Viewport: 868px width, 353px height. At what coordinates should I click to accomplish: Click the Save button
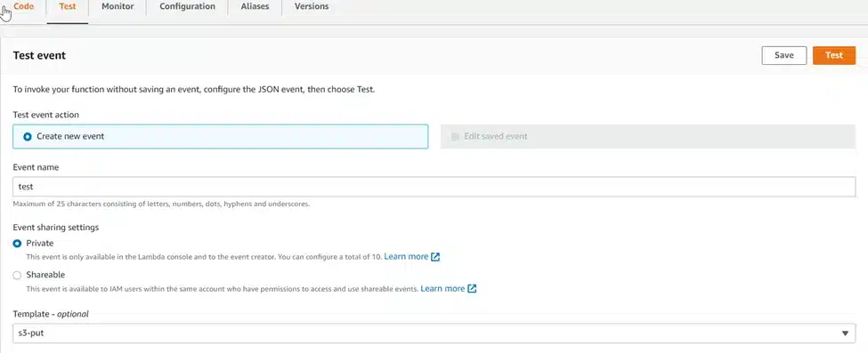point(783,55)
